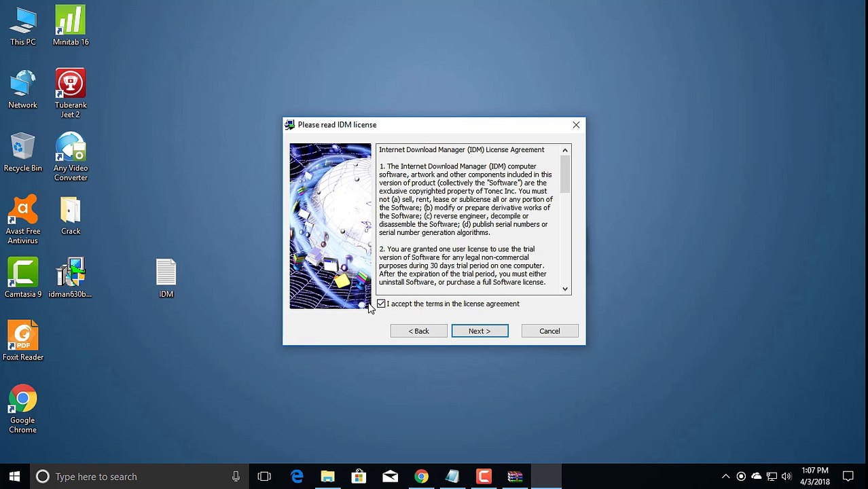
Task: Open the Any Video Converter shortcut
Action: tap(71, 157)
